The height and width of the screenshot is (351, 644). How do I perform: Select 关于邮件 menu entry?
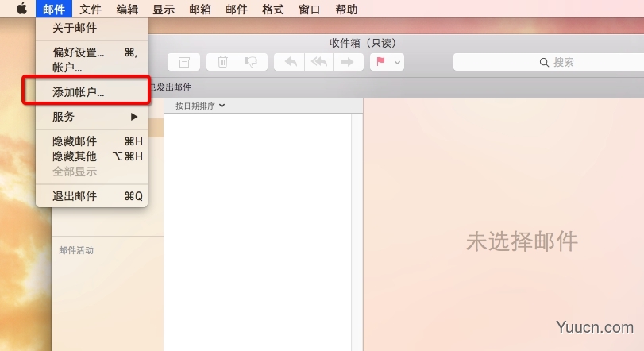coord(75,28)
